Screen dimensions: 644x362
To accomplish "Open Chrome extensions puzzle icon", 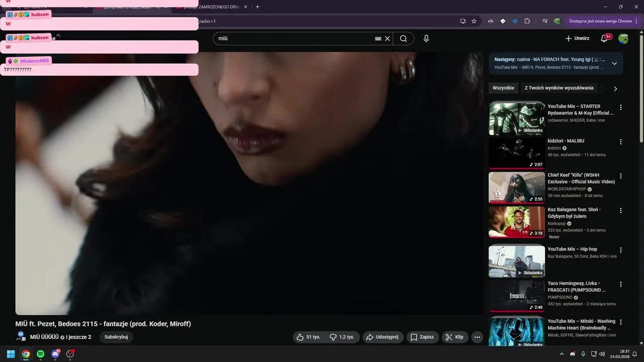I will pos(527,21).
